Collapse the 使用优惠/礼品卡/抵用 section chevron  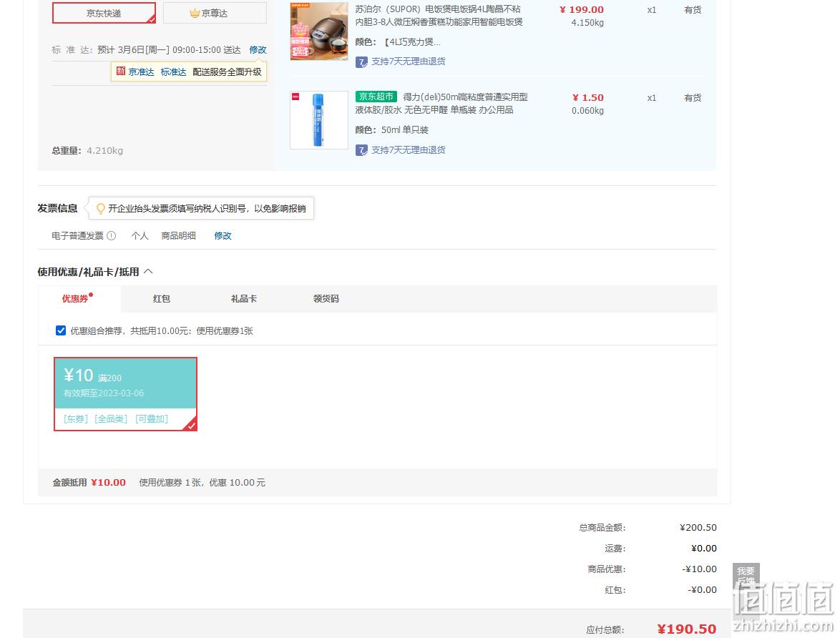pos(148,272)
